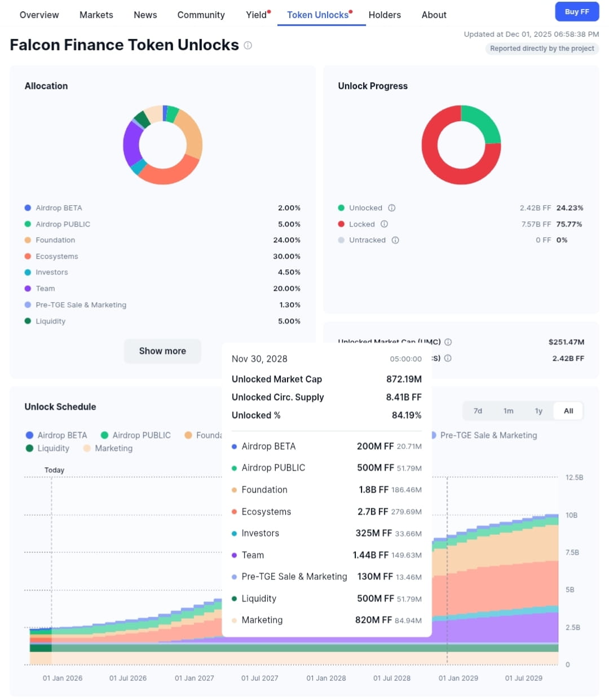Toggle Marketing series in chart legend
This screenshot has width=609, height=700.
point(108,448)
